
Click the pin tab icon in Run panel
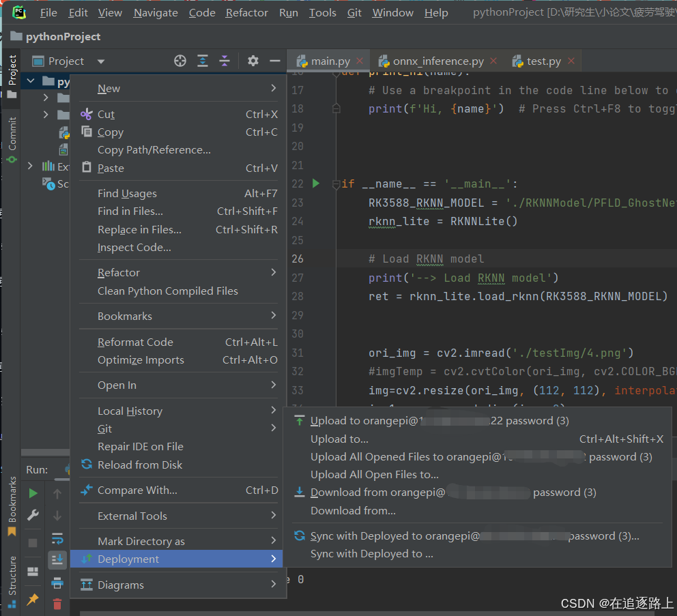pos(33,599)
